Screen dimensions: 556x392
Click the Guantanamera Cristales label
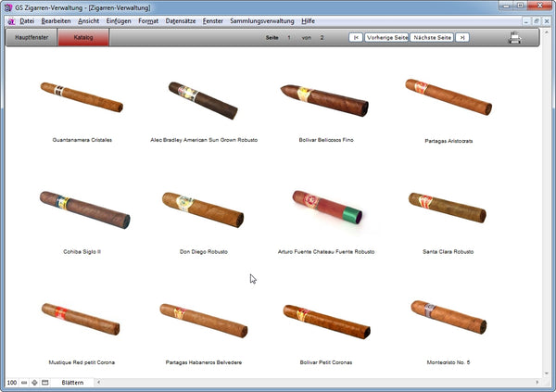(x=82, y=140)
